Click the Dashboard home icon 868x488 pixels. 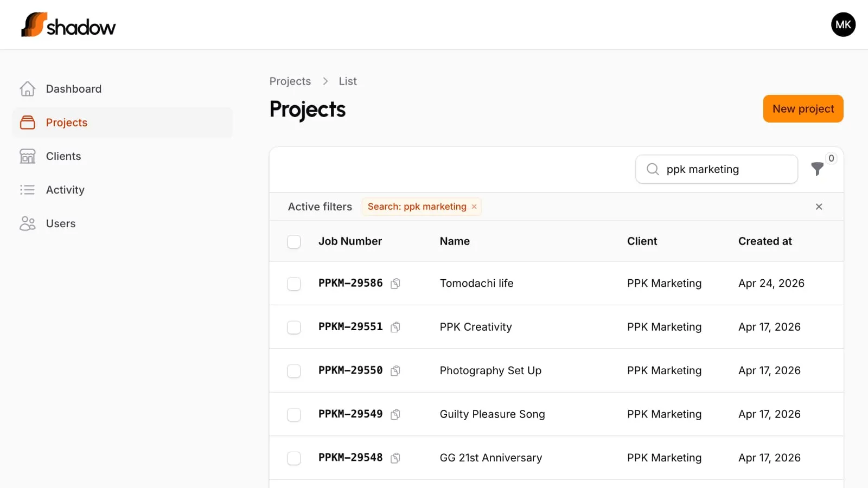tap(28, 89)
